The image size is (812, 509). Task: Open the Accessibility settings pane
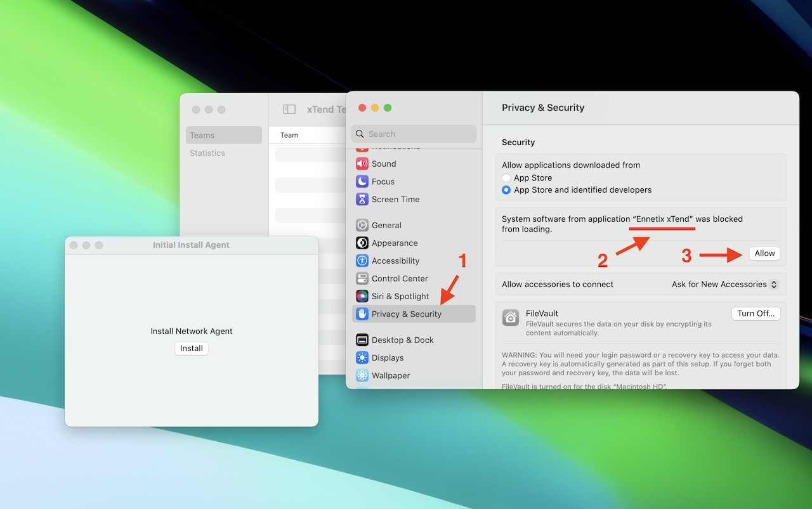414,261
